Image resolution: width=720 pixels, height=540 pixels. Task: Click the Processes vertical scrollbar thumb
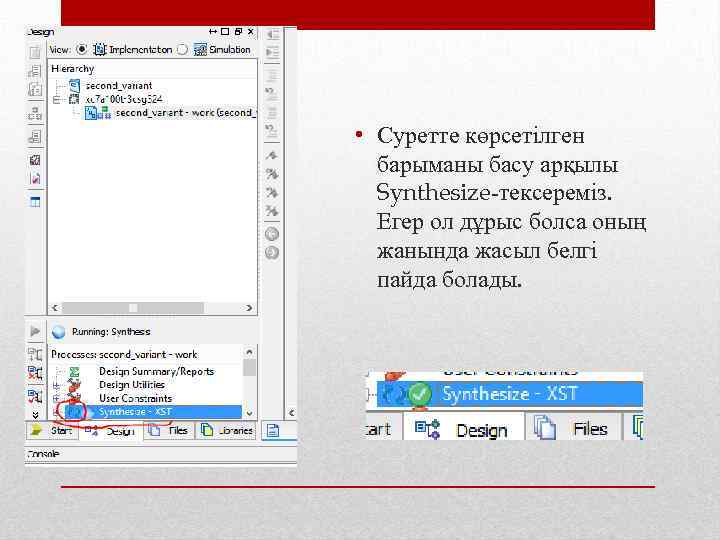tap(249, 368)
